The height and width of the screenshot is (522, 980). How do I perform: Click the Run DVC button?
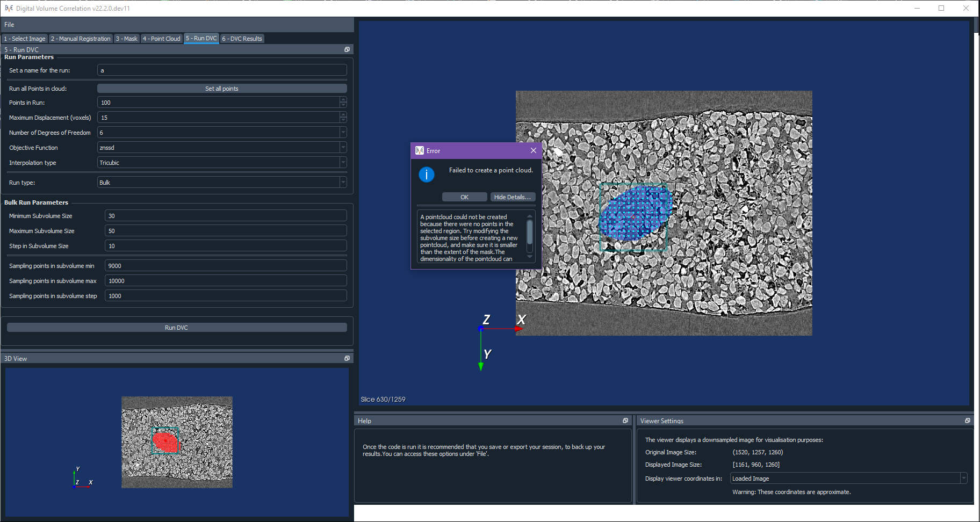pyautogui.click(x=177, y=327)
